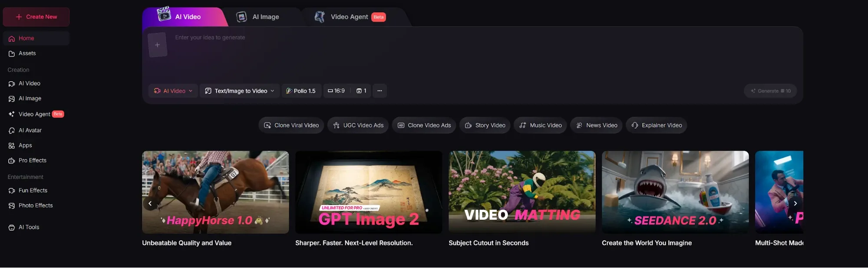Viewport: 868px width, 268px height.
Task: Select the Clone Video Ads chip
Action: click(x=424, y=125)
